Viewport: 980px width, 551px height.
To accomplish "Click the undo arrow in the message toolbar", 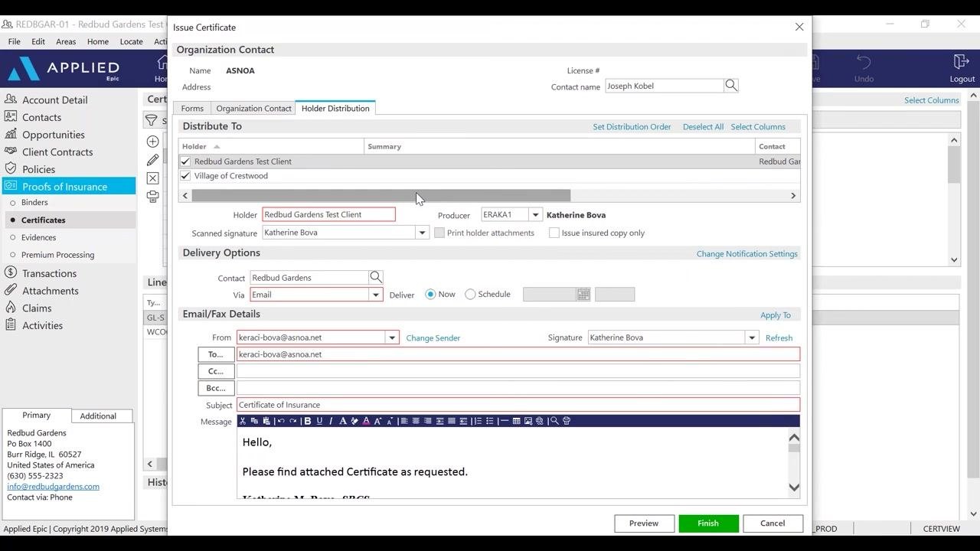I will click(281, 421).
